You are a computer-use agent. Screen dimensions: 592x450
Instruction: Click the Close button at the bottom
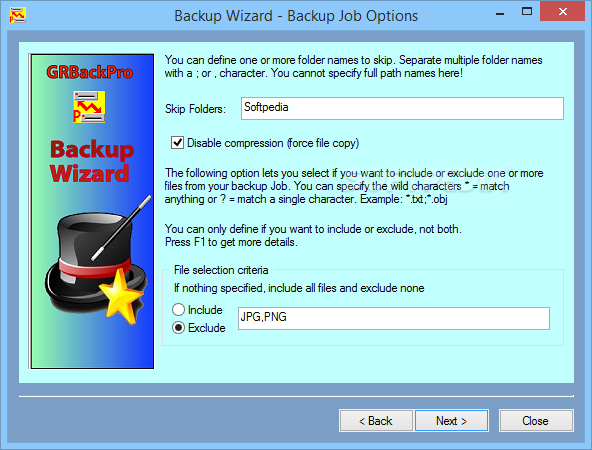coord(536,421)
